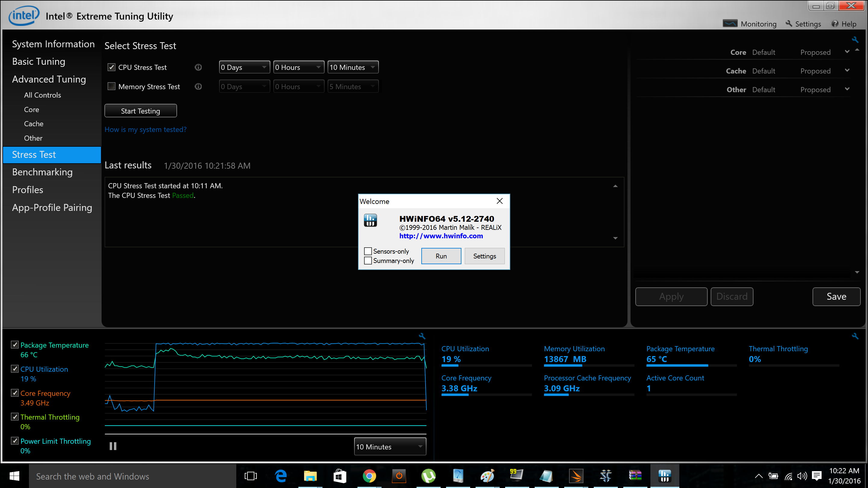This screenshot has width=868, height=488.
Task: Click the Start Testing button
Action: pyautogui.click(x=141, y=111)
